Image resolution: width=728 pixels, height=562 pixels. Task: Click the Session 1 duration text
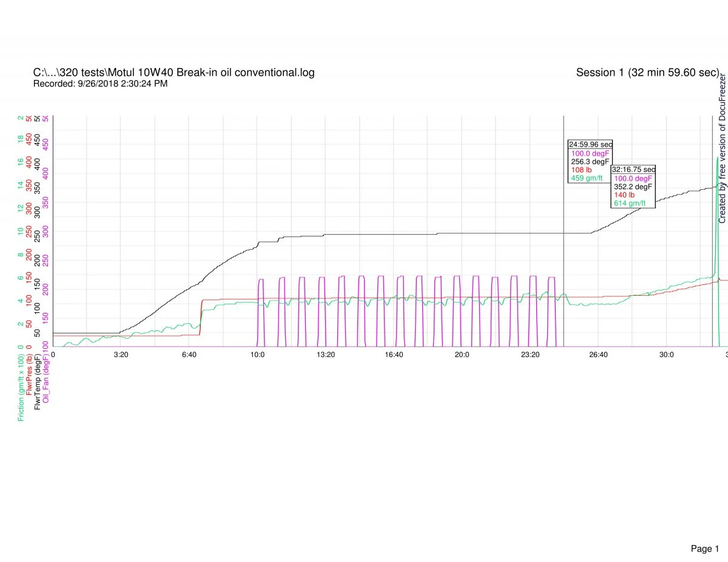(x=647, y=73)
